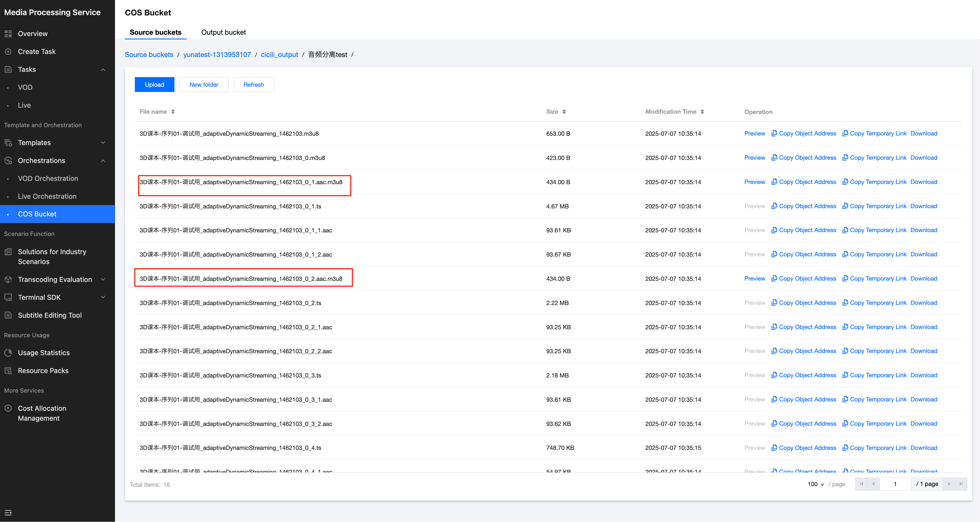Open Live Orchestration in the sidebar
980x522 pixels.
point(47,197)
